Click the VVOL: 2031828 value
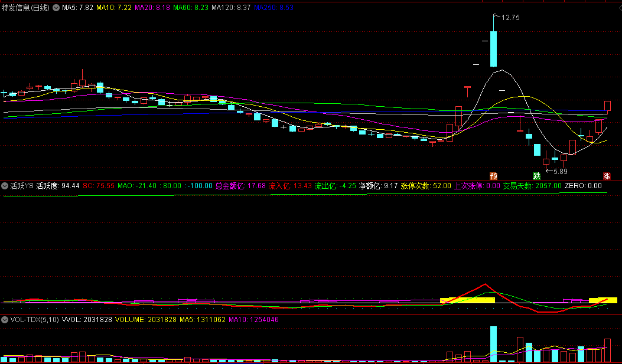This screenshot has height=364, width=622. click(x=87, y=320)
